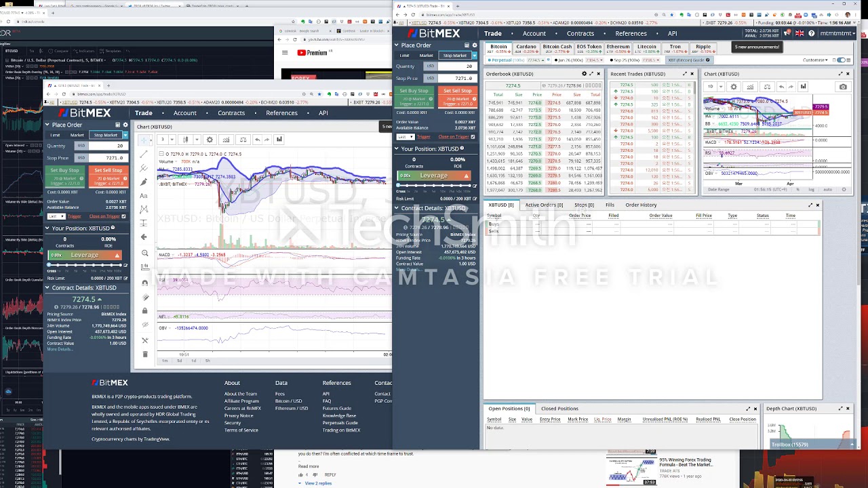Screen dimensions: 868x488
Task: Adjust leverage slider in left window
Action: 85,264
